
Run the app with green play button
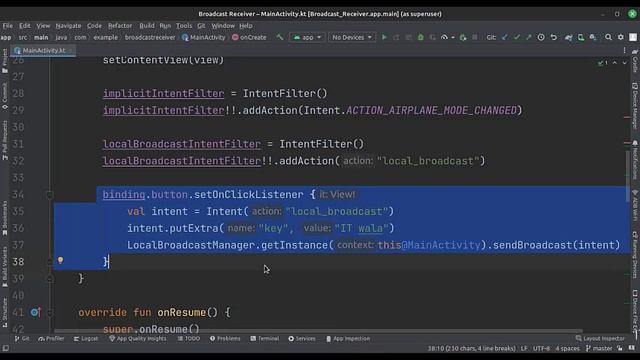click(x=384, y=37)
